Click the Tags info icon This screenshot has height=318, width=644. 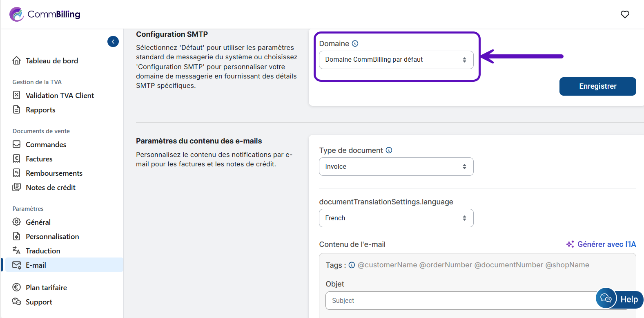pyautogui.click(x=352, y=265)
